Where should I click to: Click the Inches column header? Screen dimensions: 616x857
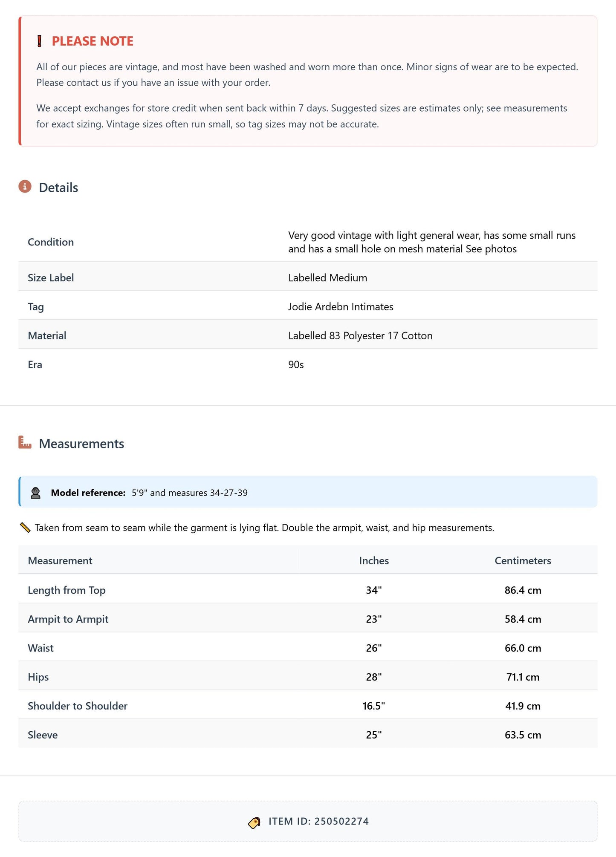click(374, 560)
